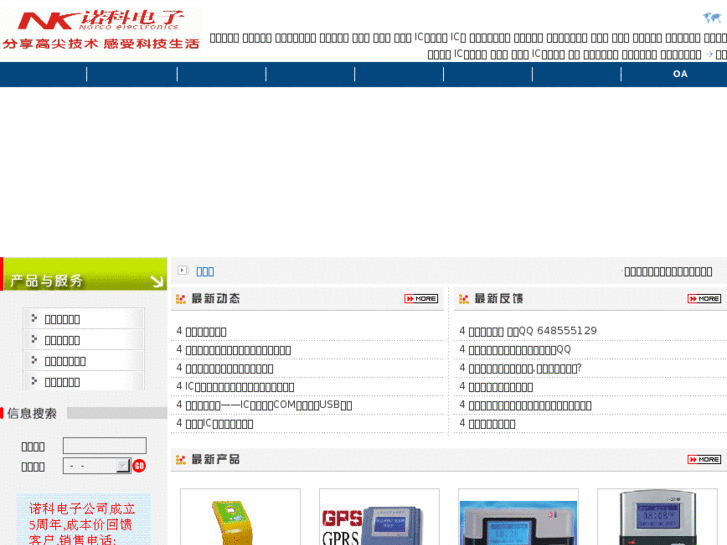Click the 产品与服务 header arrow

pyautogui.click(x=157, y=281)
